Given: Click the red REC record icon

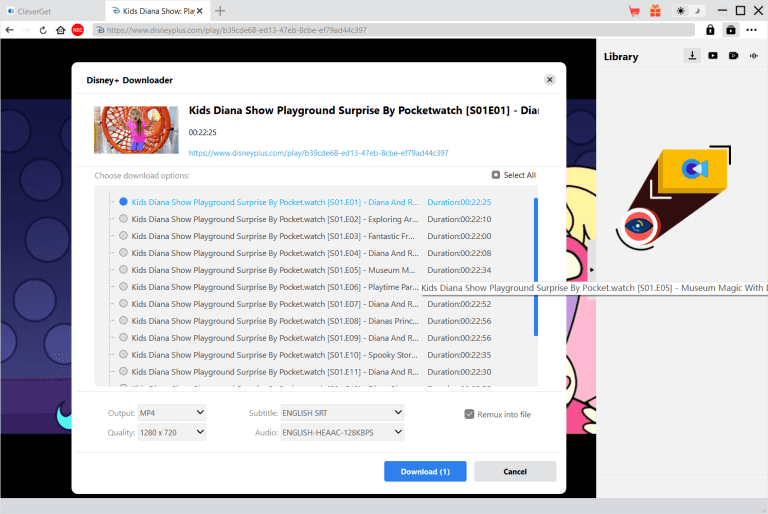Looking at the screenshot, I should pos(77,30).
